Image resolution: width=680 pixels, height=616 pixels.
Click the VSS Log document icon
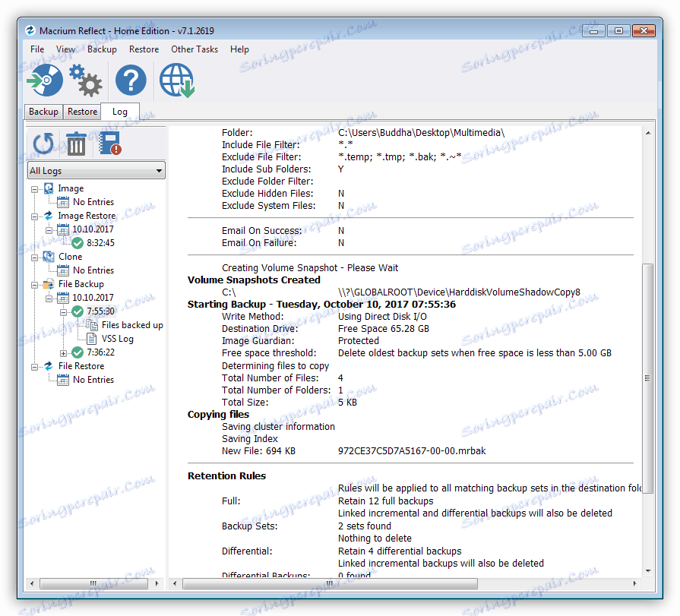tap(92, 339)
